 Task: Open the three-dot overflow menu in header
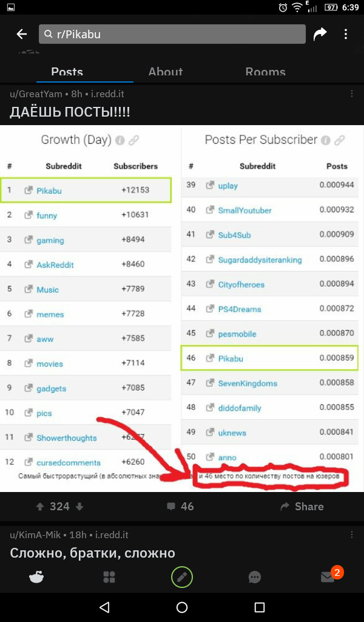coord(346,35)
